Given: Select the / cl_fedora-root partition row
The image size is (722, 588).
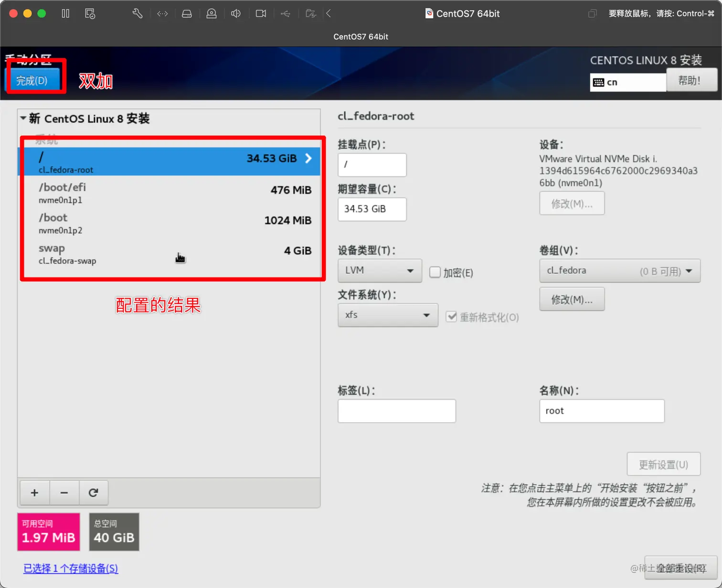Looking at the screenshot, I should [169, 161].
